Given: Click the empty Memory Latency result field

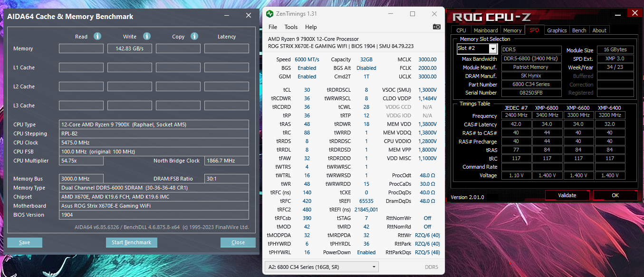Looking at the screenshot, I should coord(227,48).
